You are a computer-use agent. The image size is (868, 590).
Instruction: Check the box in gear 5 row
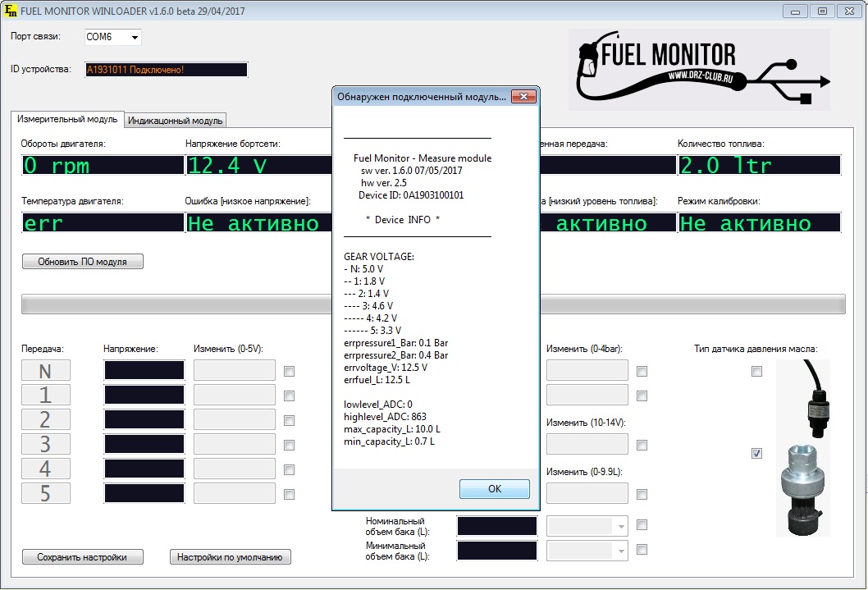click(289, 494)
